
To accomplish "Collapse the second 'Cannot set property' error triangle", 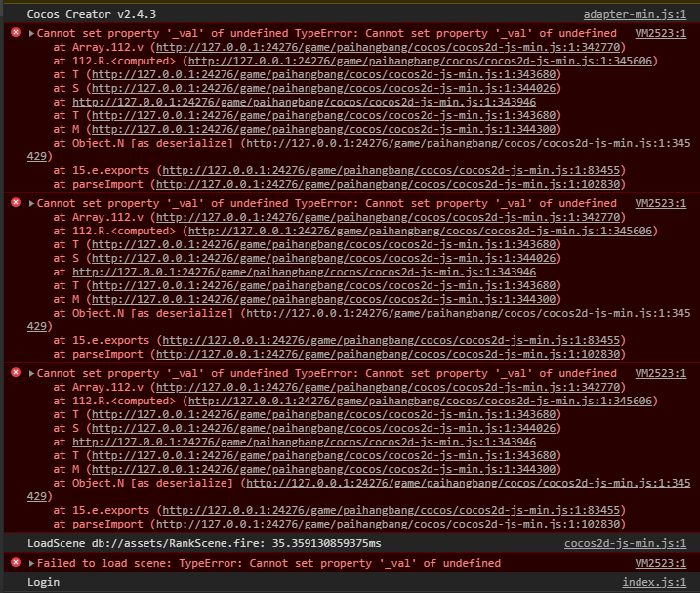I will tap(31, 203).
